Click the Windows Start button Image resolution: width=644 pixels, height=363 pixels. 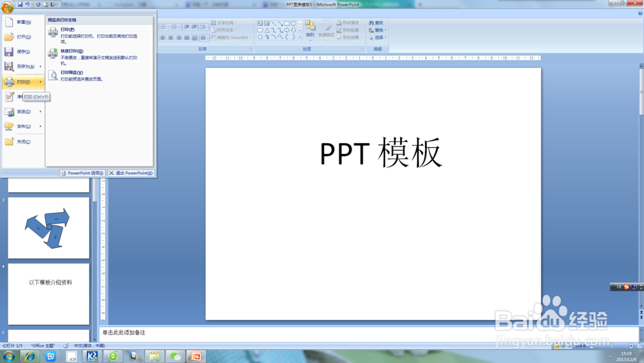coord(8,356)
